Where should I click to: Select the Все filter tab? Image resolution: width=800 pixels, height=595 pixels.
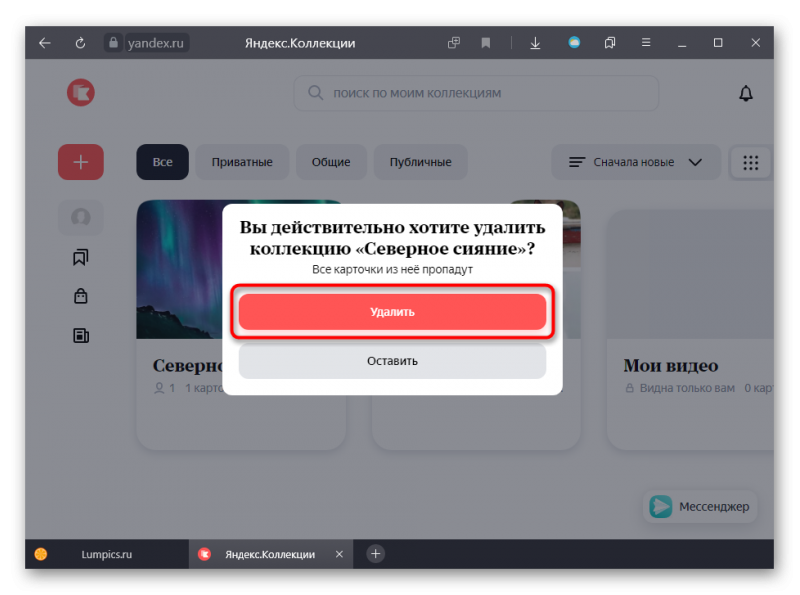pos(162,162)
